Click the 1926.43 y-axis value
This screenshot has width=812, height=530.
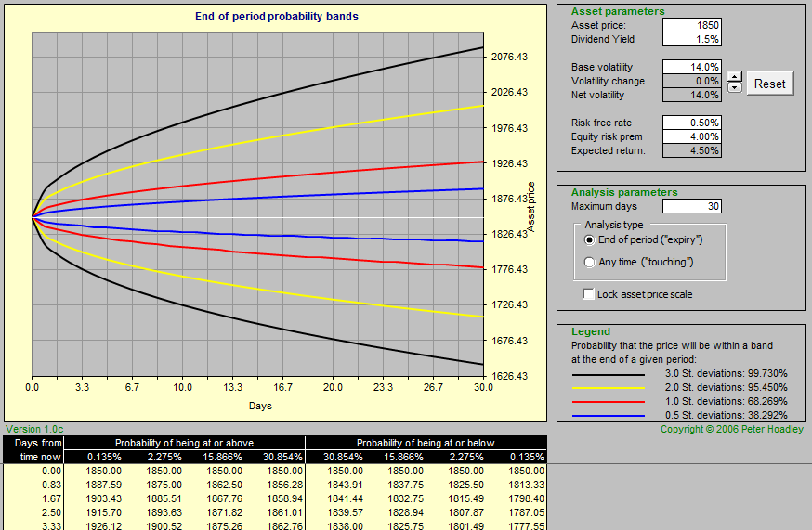[509, 163]
